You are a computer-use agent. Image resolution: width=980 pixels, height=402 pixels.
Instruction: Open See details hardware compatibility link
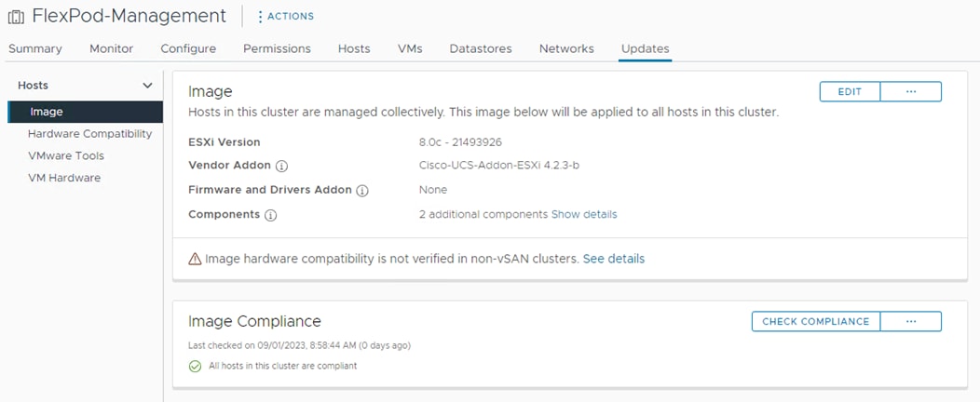point(613,259)
